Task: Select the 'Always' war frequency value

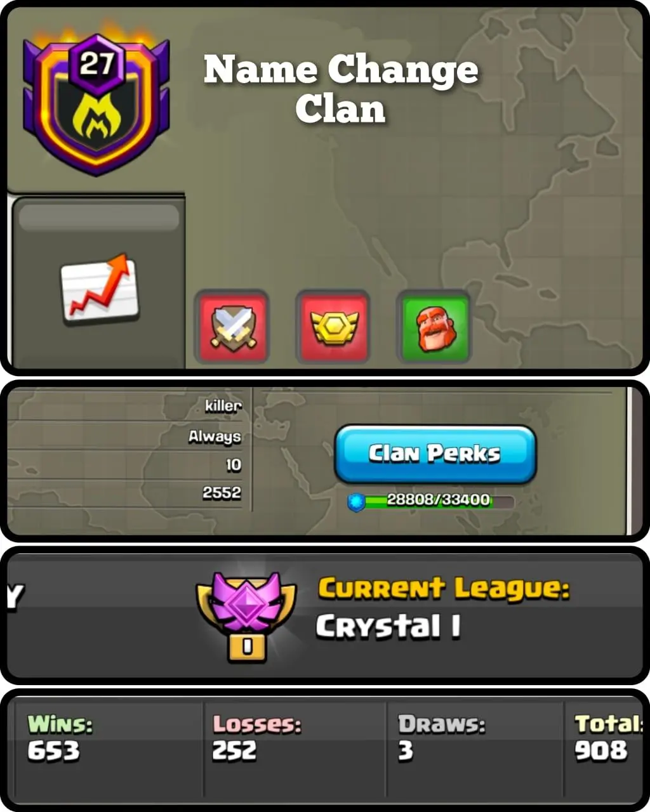Action: pyautogui.click(x=215, y=436)
